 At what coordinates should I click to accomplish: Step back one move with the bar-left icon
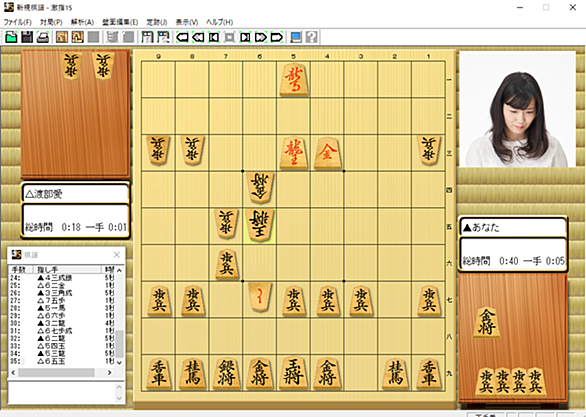pos(213,37)
